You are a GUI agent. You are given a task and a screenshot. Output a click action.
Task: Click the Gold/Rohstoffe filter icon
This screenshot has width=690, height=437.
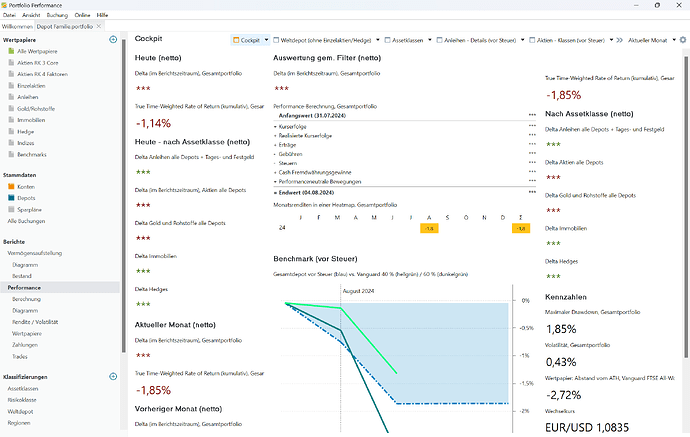coord(11,108)
